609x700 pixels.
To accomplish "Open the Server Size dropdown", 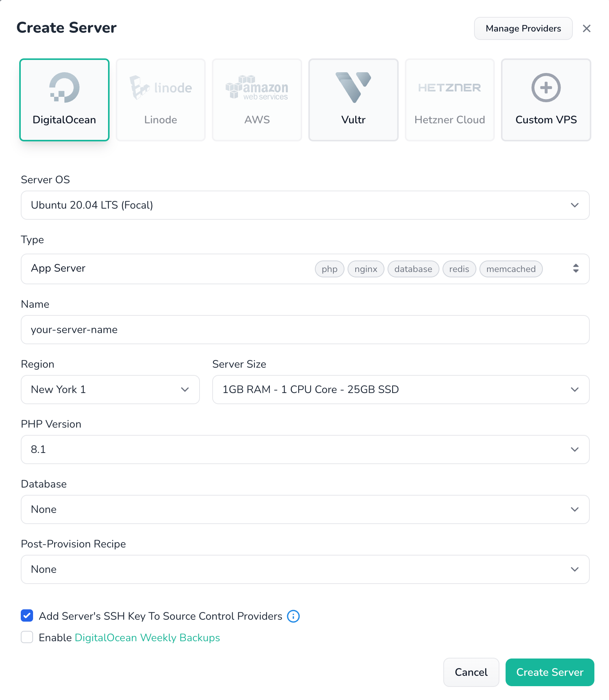I will tap(401, 390).
